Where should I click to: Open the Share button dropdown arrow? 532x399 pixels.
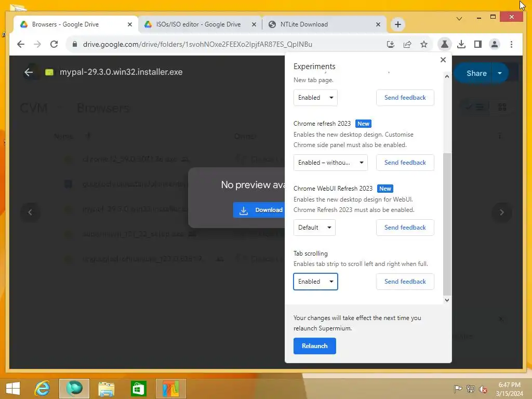pyautogui.click(x=500, y=73)
